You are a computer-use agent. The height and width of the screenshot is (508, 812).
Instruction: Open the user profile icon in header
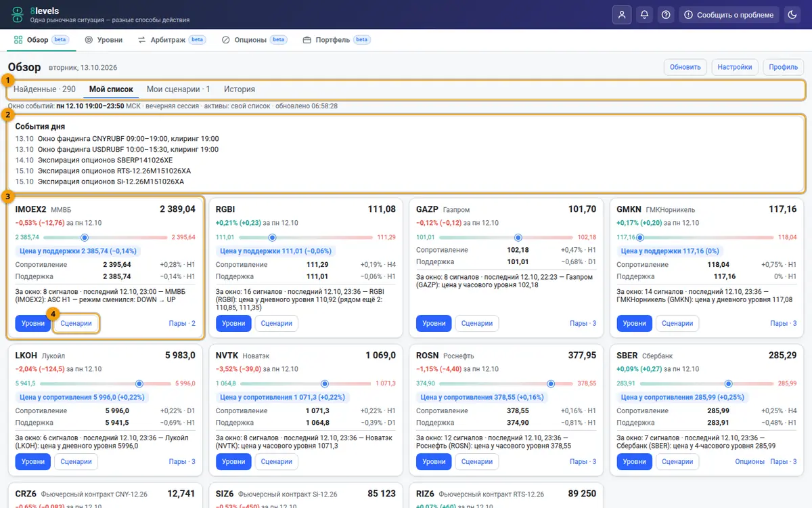pyautogui.click(x=621, y=15)
